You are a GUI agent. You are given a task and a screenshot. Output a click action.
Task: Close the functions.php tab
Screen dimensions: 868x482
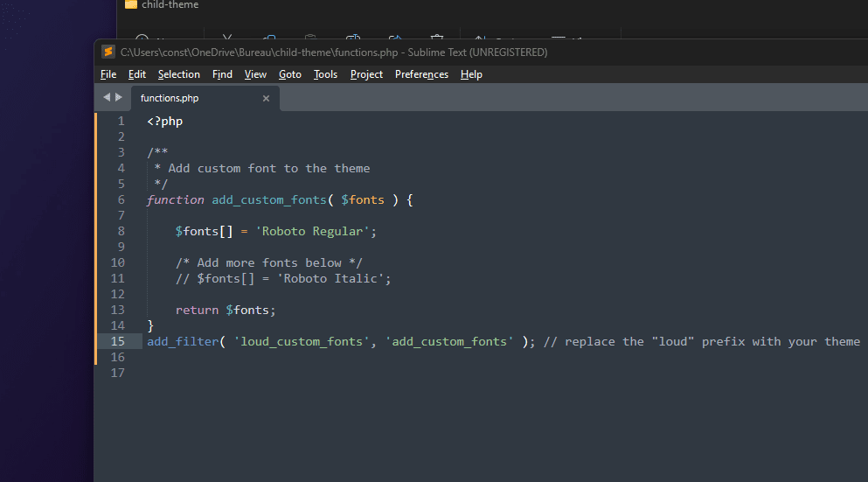[266, 99]
